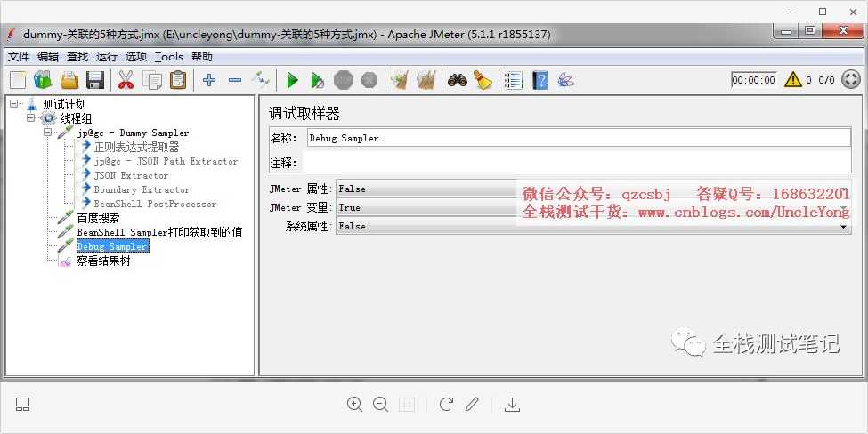Image resolution: width=868 pixels, height=434 pixels.
Task: Click the Toggle enable/disable icon
Action: pyautogui.click(x=260, y=80)
